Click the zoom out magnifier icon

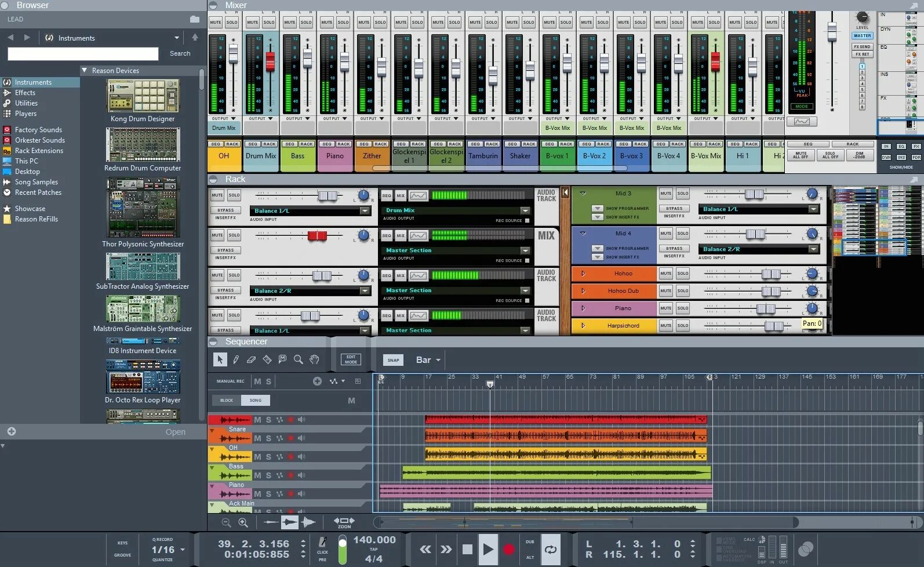[x=226, y=522]
